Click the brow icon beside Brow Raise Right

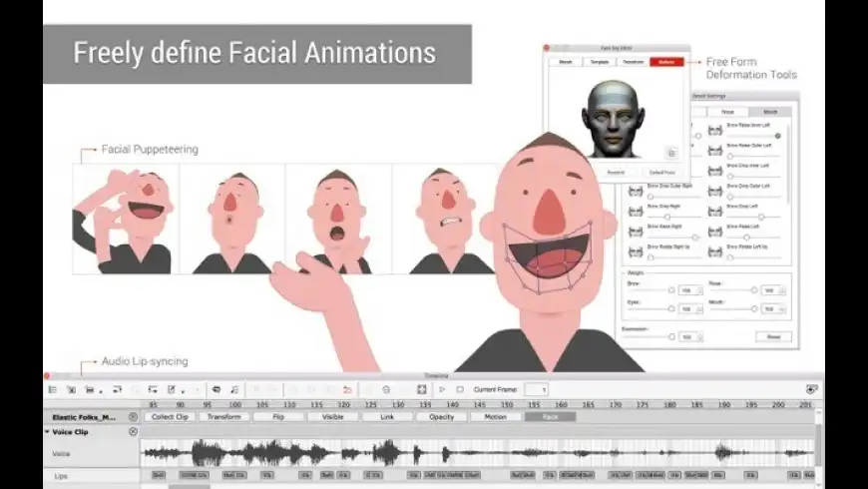click(636, 232)
